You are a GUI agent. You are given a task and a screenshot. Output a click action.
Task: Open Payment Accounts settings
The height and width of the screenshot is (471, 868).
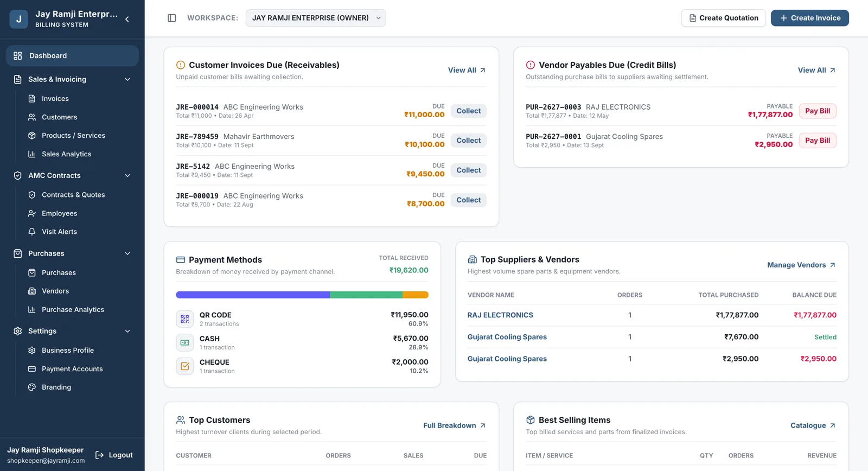pos(72,369)
